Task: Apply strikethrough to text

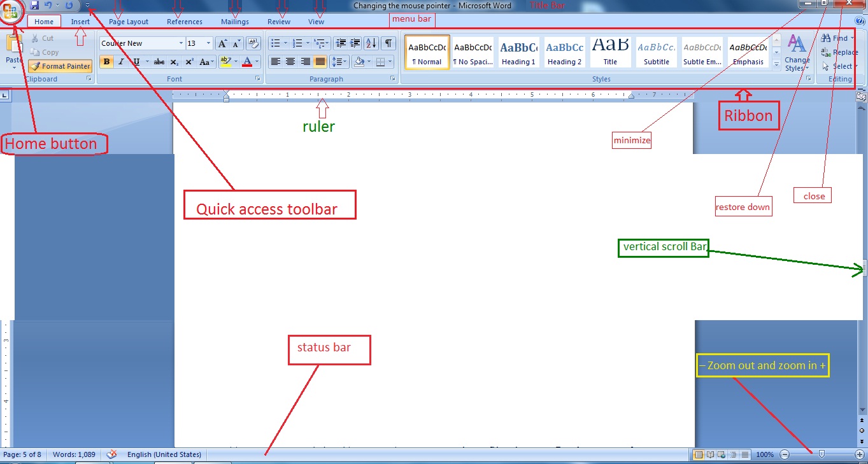Action: click(159, 62)
